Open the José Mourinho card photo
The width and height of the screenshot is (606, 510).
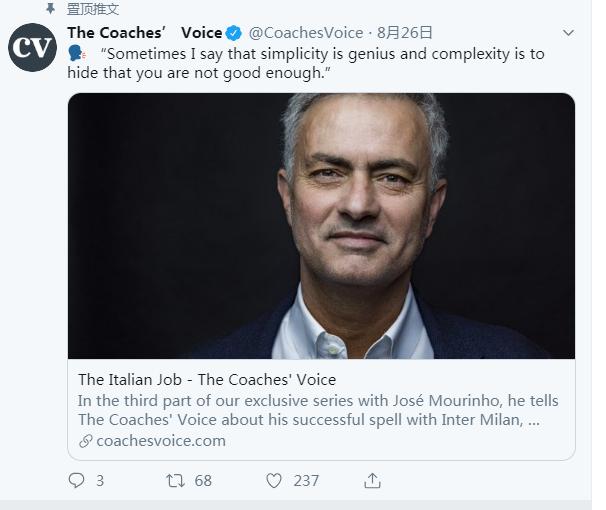[321, 226]
